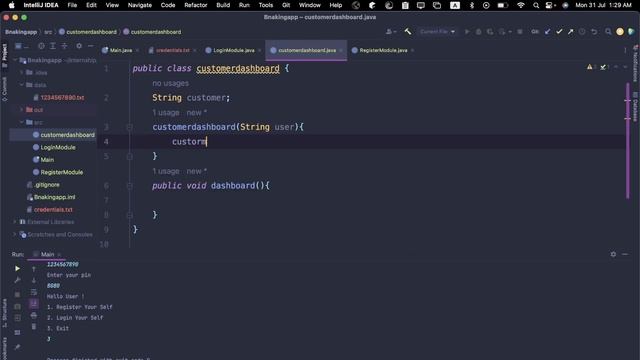This screenshot has width=640, height=360.
Task: Open Project panel settings gear
Action: coord(79,46)
